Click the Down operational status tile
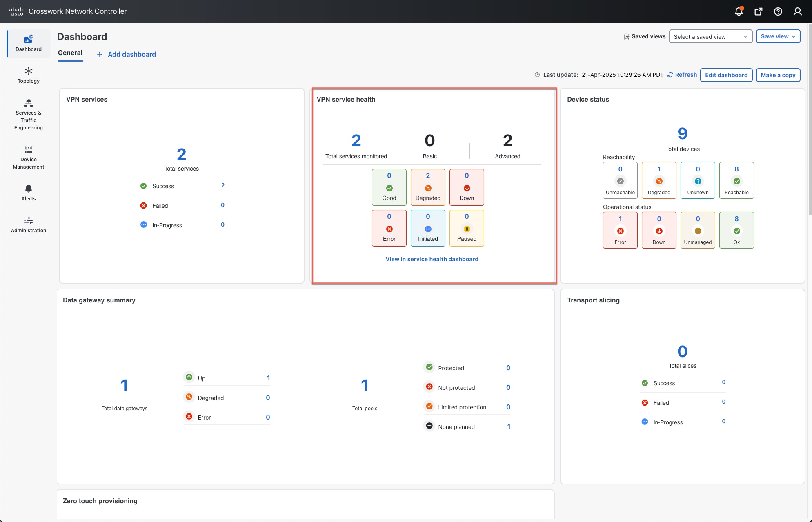 point(659,230)
